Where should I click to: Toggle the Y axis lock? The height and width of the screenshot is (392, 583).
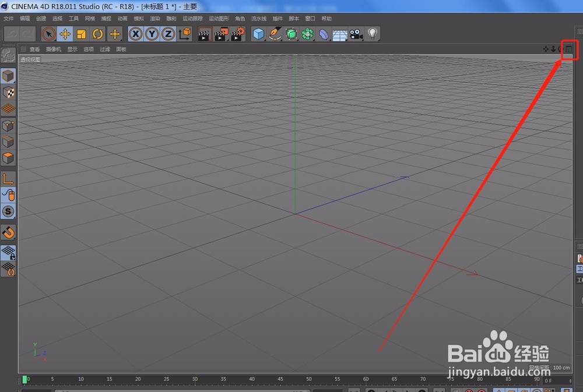tap(152, 34)
